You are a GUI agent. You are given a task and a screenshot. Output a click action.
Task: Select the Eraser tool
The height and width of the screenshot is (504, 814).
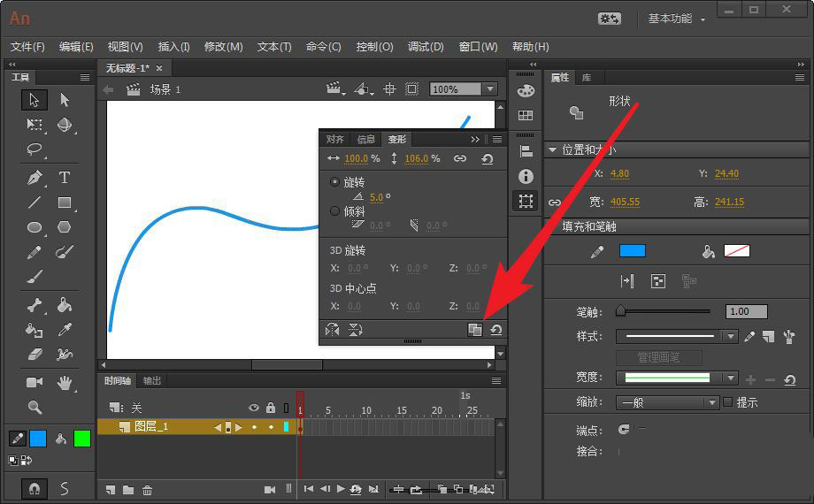(35, 354)
